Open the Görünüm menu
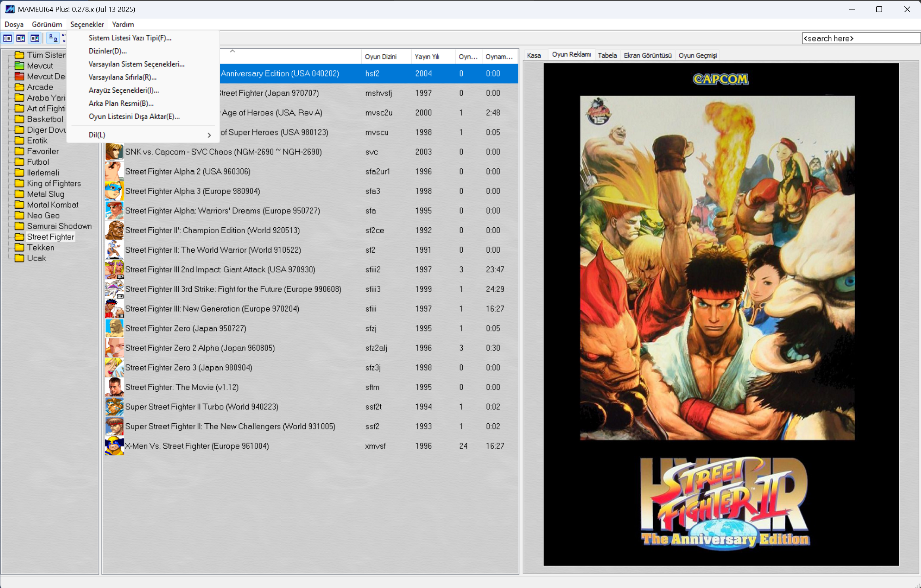Viewport: 921px width, 588px height. 47,25
